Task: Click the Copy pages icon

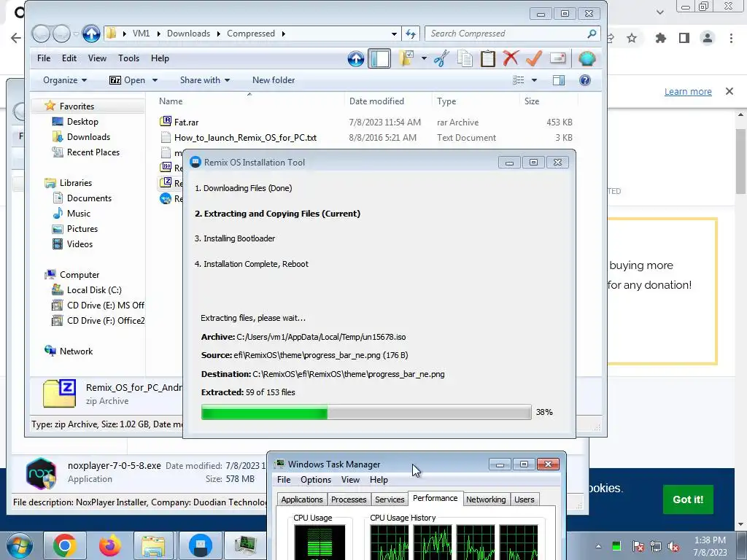Action: point(465,58)
